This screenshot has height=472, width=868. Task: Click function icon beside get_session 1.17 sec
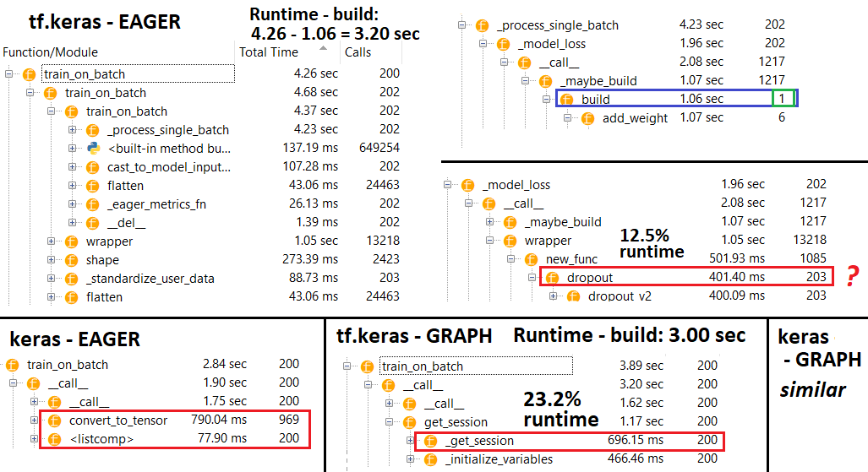410,423
